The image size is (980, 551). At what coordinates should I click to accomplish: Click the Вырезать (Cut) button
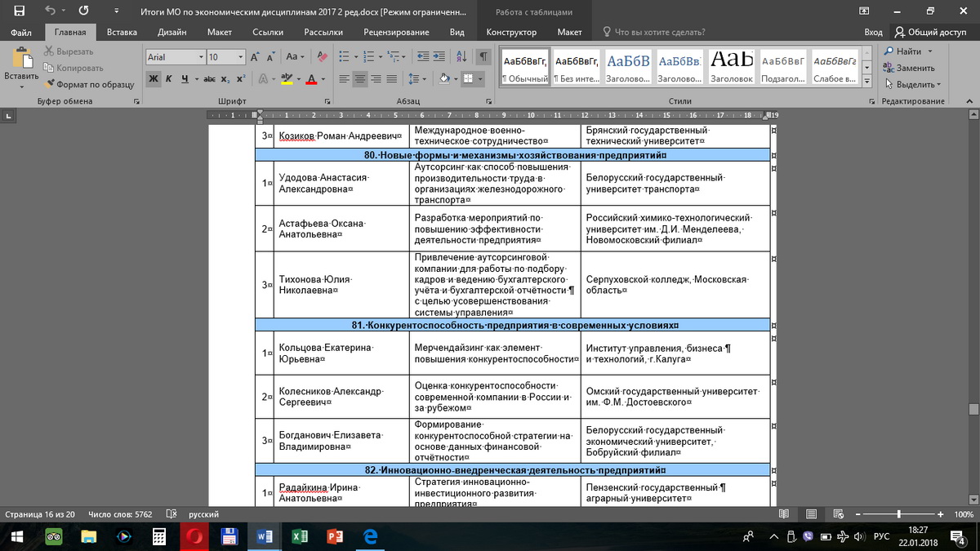click(68, 52)
